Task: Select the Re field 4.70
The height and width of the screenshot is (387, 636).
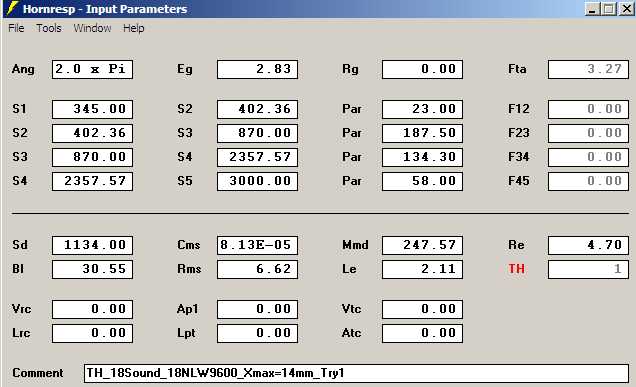Action: point(588,245)
